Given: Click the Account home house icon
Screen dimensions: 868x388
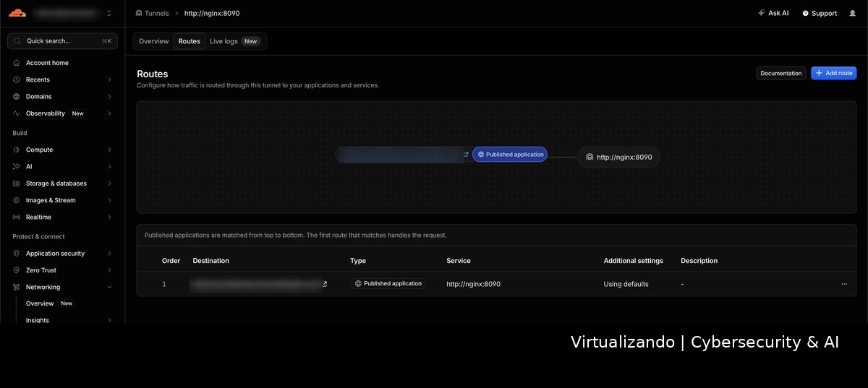Looking at the screenshot, I should 17,63.
